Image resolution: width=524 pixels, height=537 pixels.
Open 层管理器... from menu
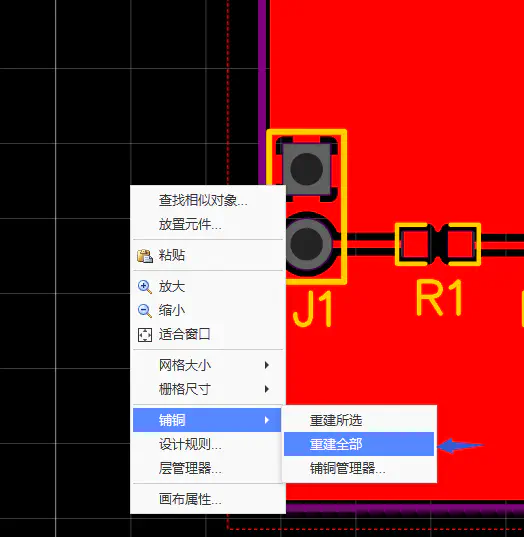(x=208, y=468)
